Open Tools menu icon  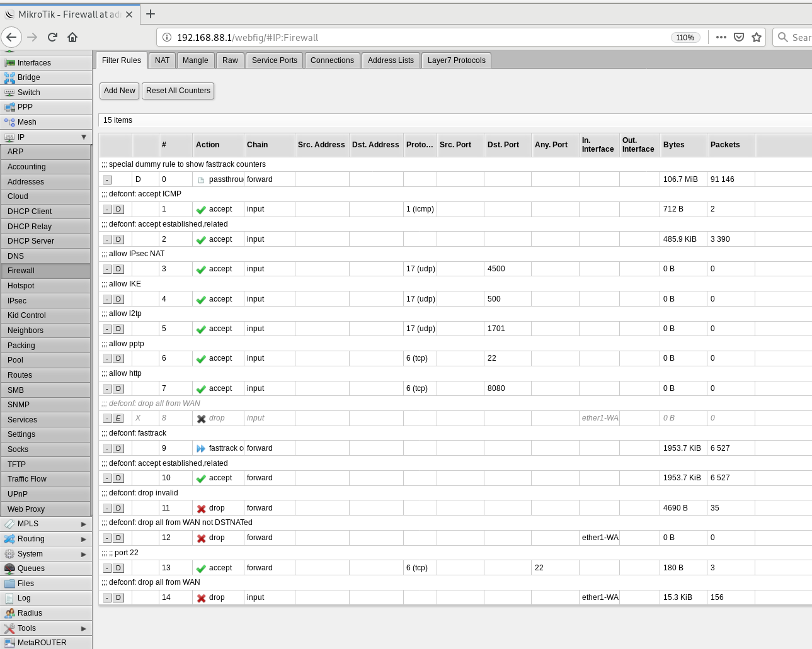tap(9, 628)
